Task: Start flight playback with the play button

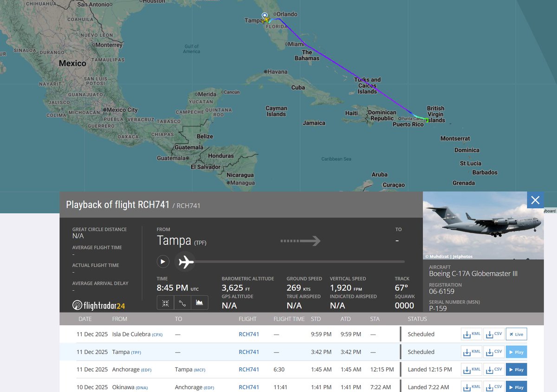Action: (x=162, y=262)
